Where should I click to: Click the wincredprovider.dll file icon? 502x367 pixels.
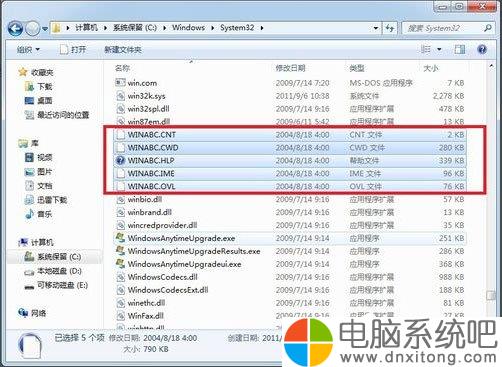click(120, 225)
